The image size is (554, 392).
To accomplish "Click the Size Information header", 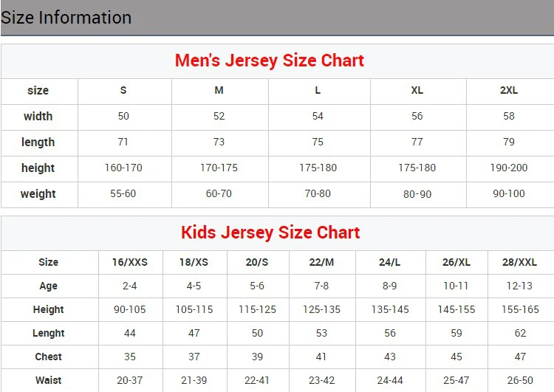I will coord(66,17).
